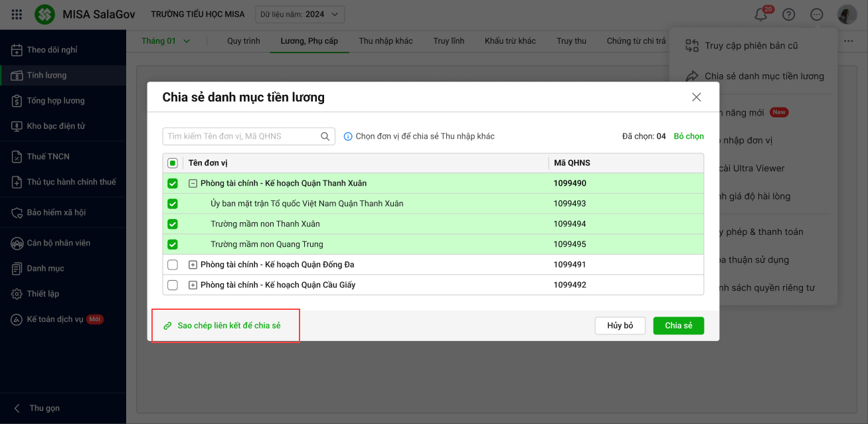Open notifications bell icon
The height and width of the screenshot is (424, 868).
760,15
